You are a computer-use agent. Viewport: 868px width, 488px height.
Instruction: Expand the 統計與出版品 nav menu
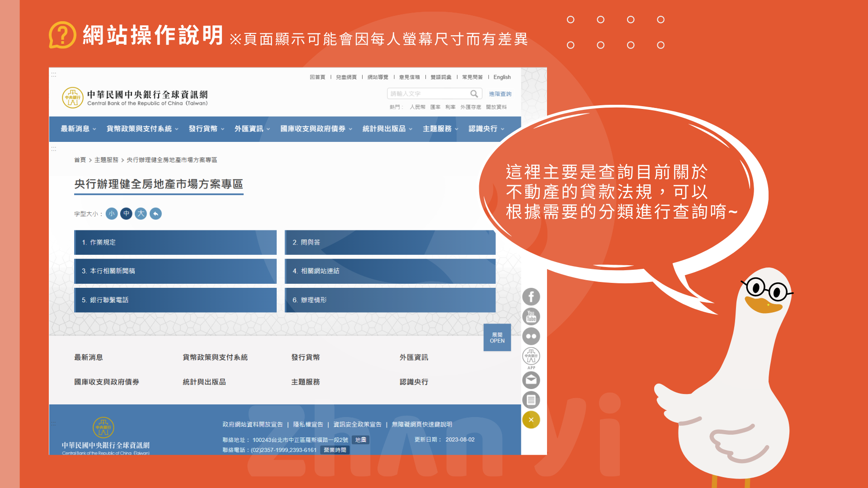coord(387,129)
